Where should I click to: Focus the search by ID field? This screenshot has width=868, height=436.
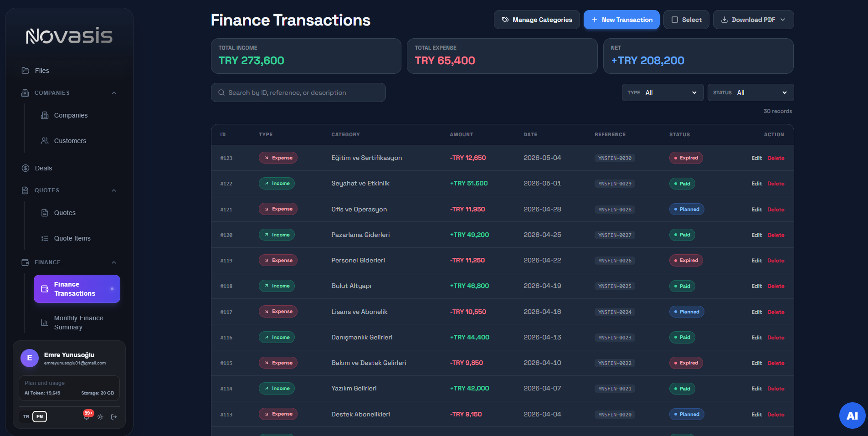pyautogui.click(x=298, y=92)
